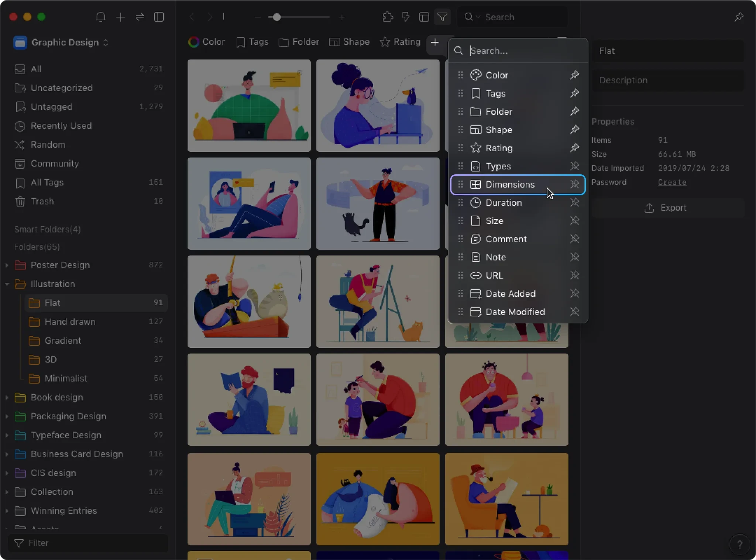The width and height of the screenshot is (756, 560).
Task: Open the layout options icon
Action: click(x=424, y=17)
